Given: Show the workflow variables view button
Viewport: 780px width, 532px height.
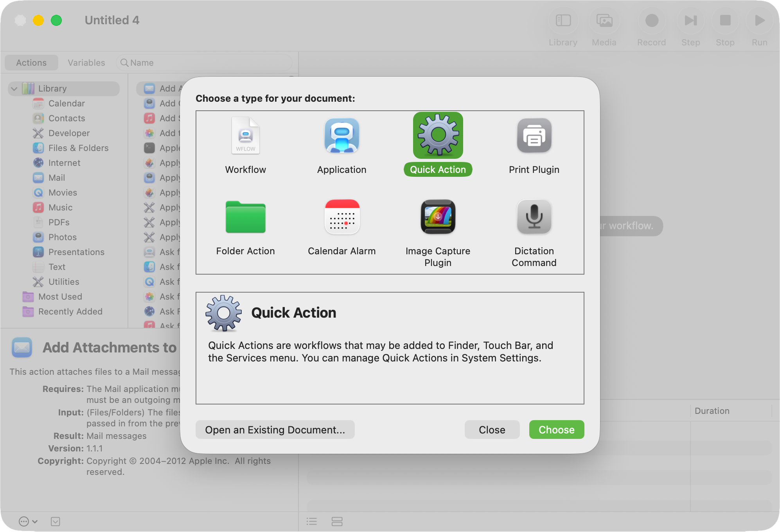Looking at the screenshot, I should pyautogui.click(x=337, y=521).
